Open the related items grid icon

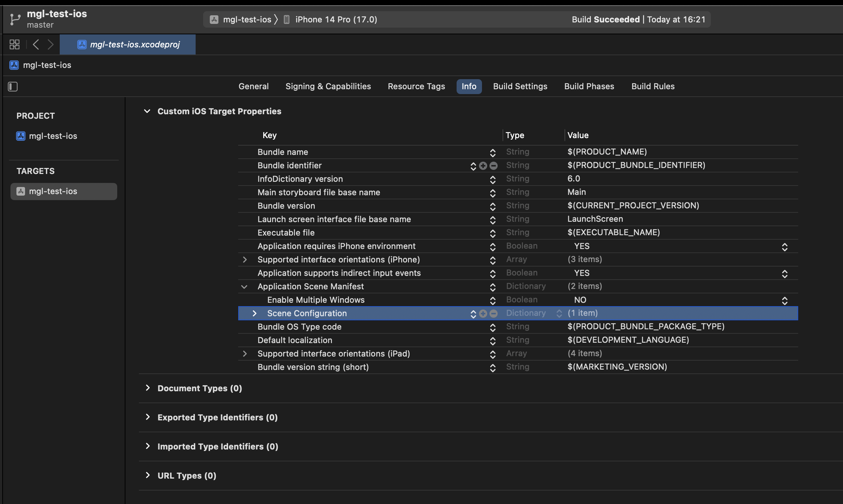(15, 45)
